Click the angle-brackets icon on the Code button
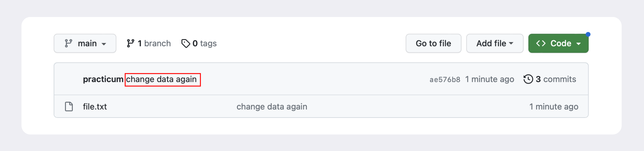 point(541,43)
